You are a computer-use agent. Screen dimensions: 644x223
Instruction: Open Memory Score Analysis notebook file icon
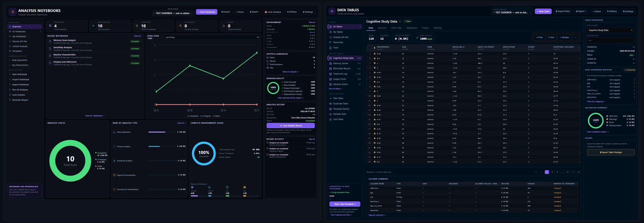[50, 42]
